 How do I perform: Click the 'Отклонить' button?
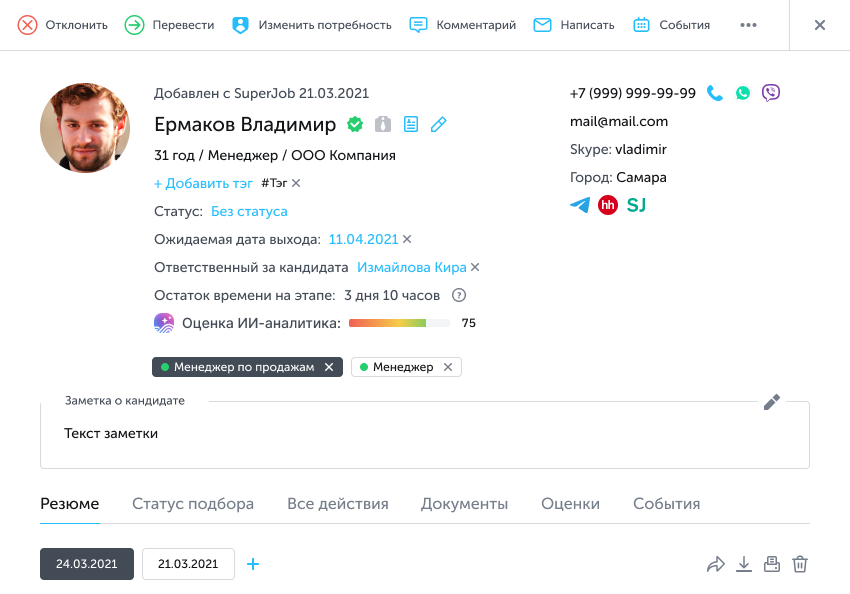coord(64,25)
